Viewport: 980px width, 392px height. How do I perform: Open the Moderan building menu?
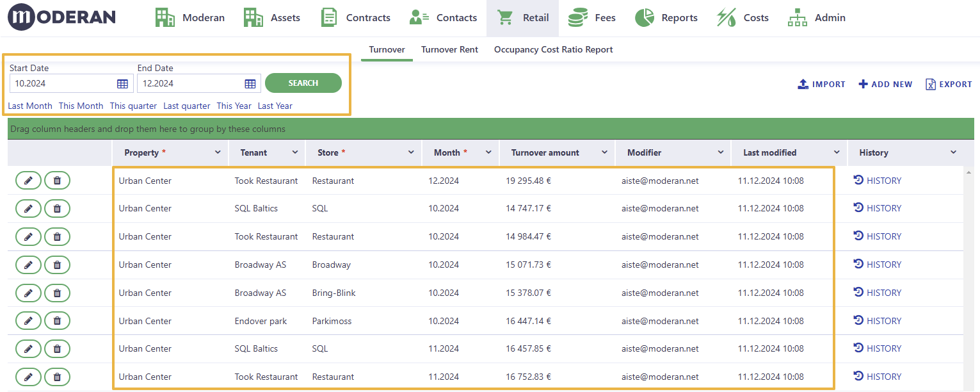click(x=189, y=18)
